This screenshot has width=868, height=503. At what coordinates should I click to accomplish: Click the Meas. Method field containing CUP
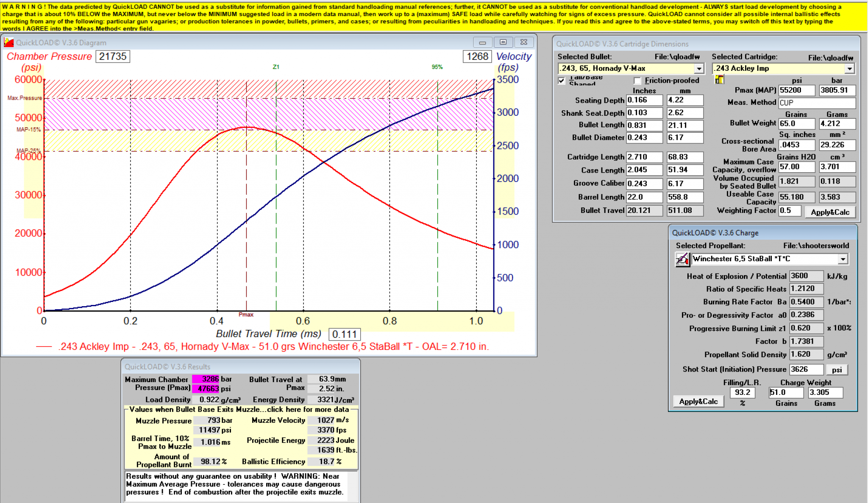pos(817,103)
